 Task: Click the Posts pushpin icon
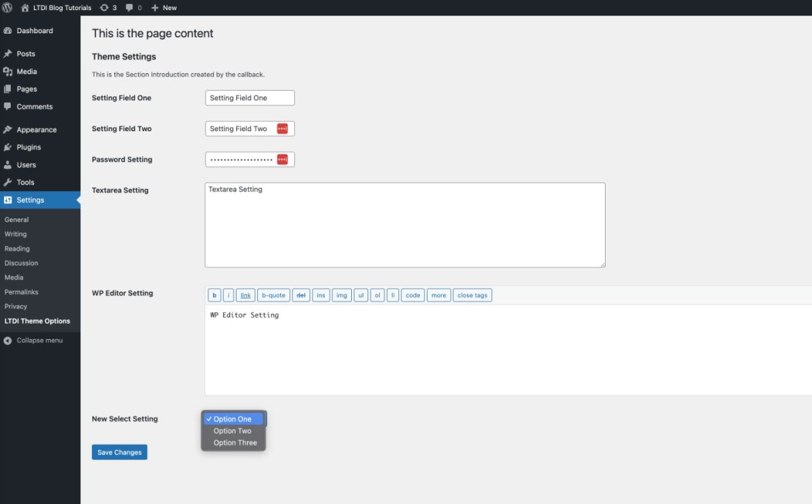pyautogui.click(x=8, y=53)
